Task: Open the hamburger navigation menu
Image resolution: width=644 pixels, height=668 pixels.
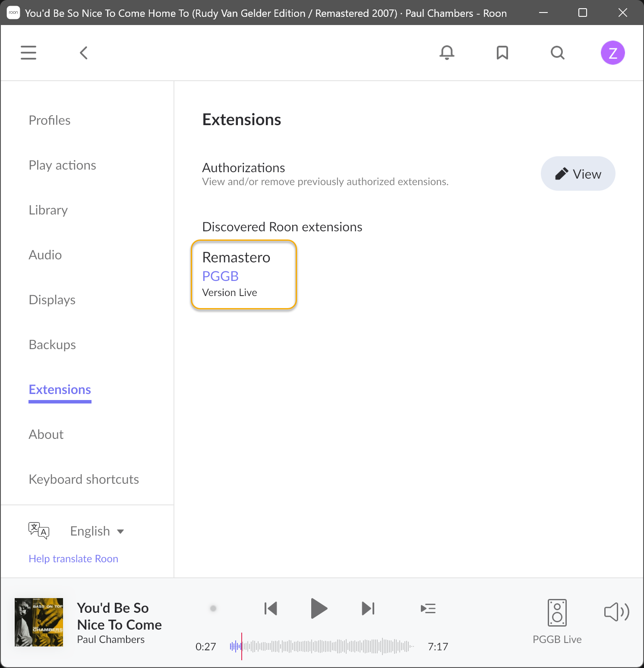Action: (28, 53)
